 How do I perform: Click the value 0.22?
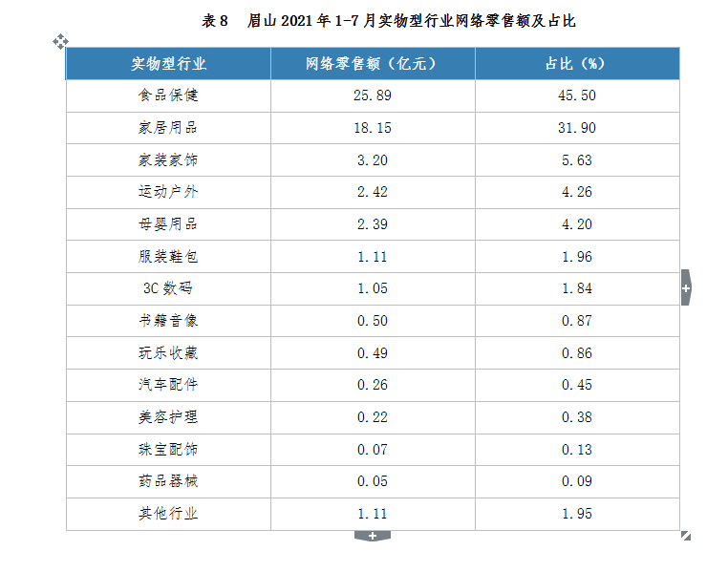point(373,417)
